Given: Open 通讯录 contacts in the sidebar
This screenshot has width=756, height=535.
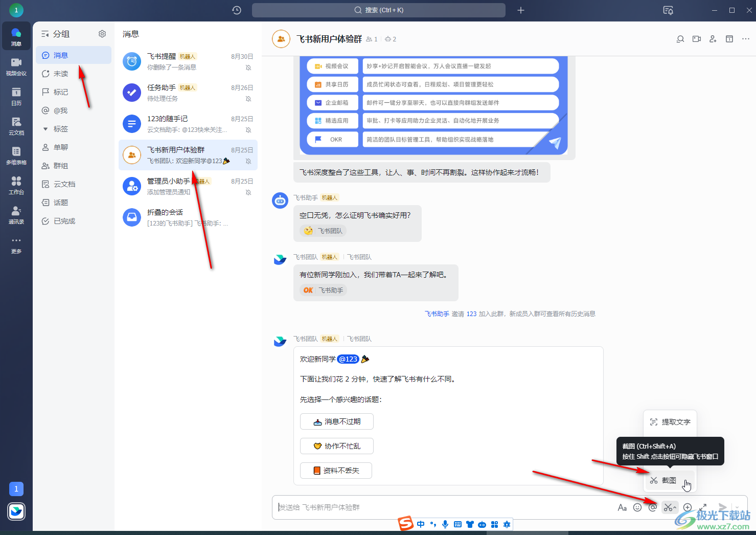Looking at the screenshot, I should (16, 215).
